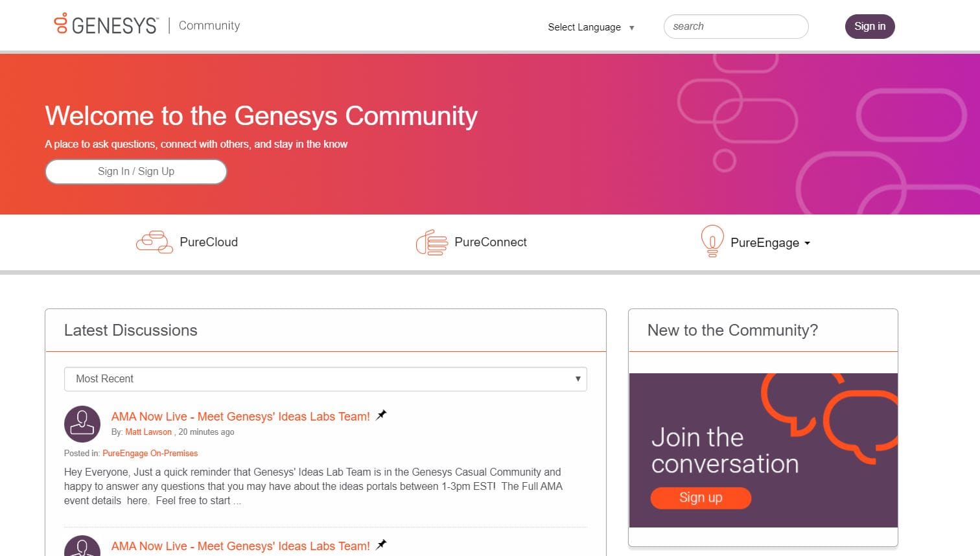Open Matt Lawson's profile link
The image size is (980, 556).
click(x=148, y=432)
